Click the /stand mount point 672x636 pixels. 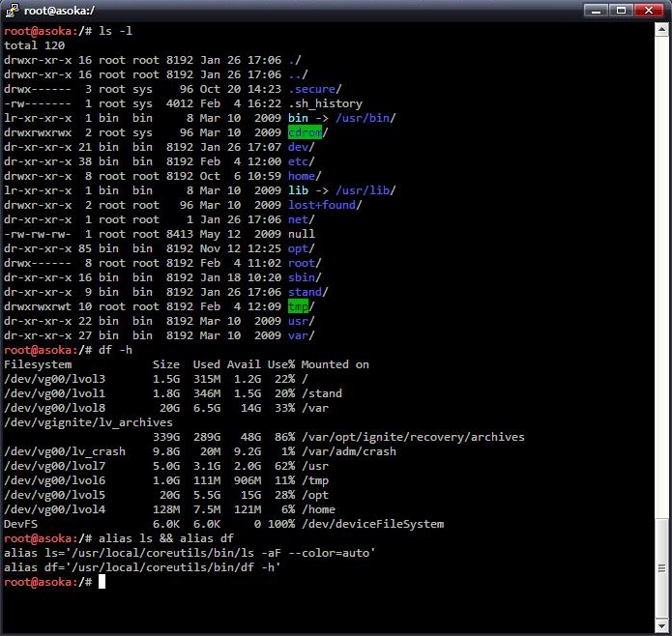(x=321, y=393)
